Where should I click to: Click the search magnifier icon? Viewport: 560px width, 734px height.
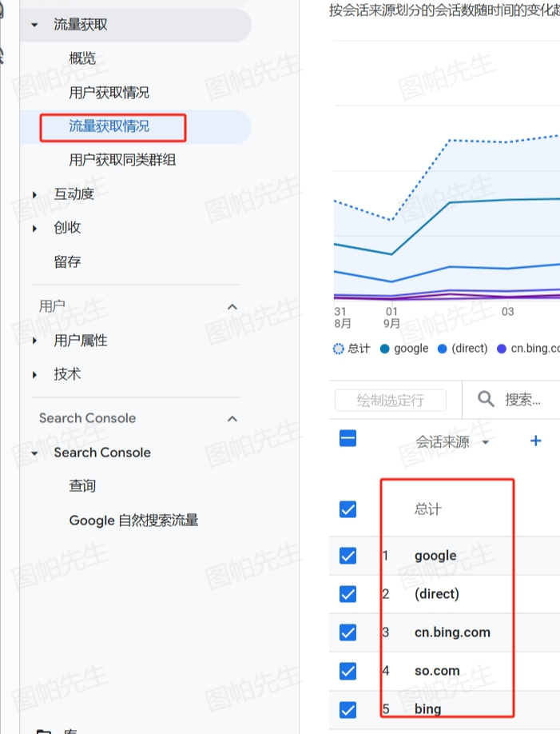[486, 399]
